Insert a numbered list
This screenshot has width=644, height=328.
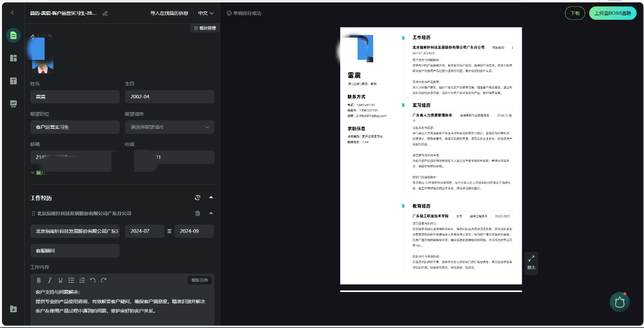pos(82,280)
